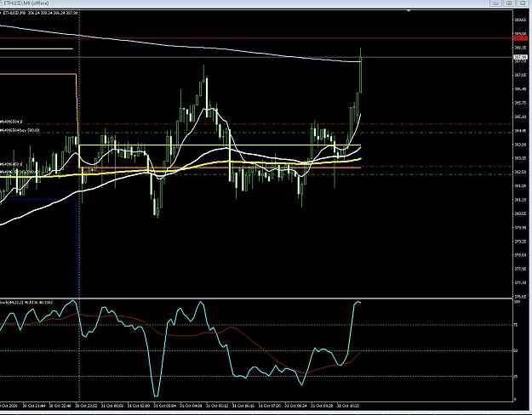Restore down the ETHUSD chart window
532x415 pixels.
point(508,3)
